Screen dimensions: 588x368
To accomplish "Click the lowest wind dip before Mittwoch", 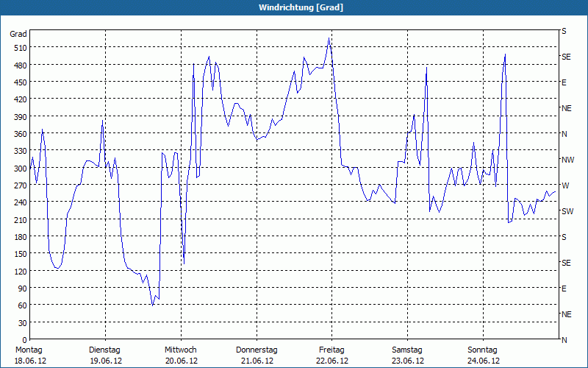I will pyautogui.click(x=152, y=305).
